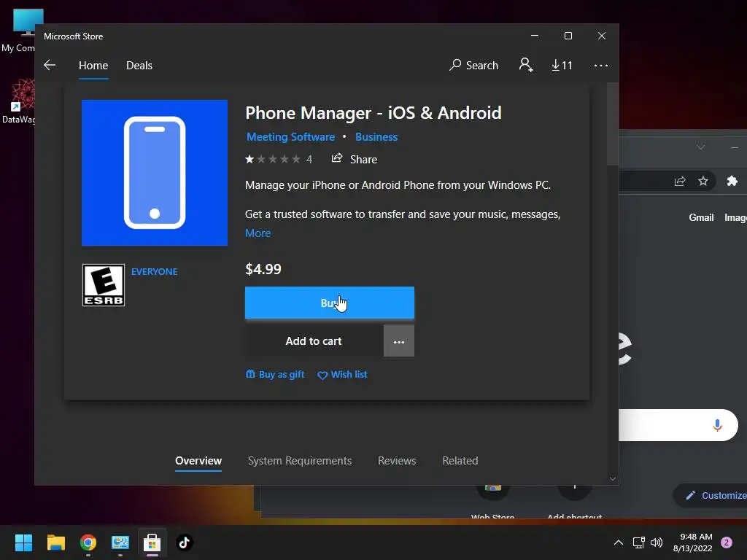Select the Overview tab

[x=198, y=461]
